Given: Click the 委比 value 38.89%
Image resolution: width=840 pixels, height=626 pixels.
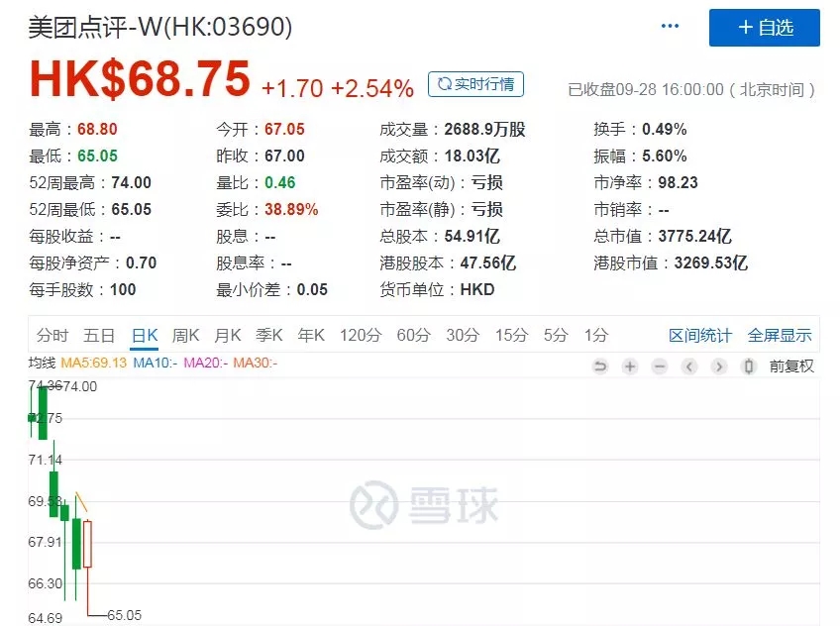Looking at the screenshot, I should click(291, 209).
